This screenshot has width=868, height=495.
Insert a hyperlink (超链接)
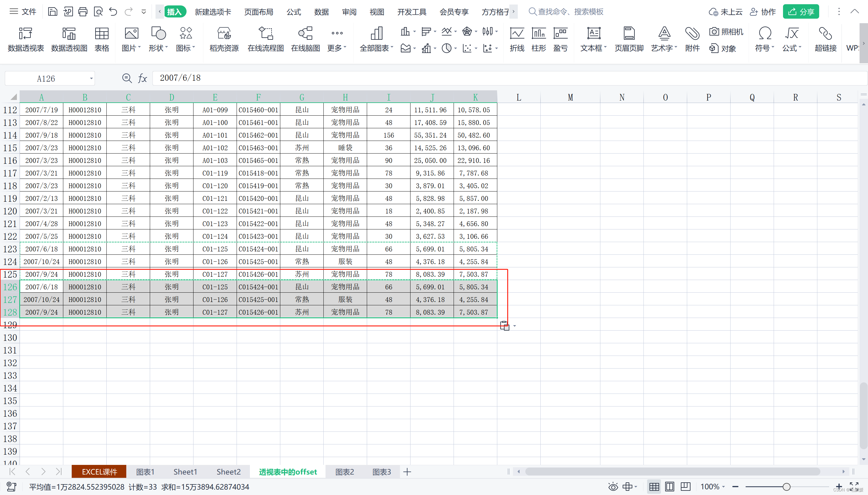click(x=826, y=39)
